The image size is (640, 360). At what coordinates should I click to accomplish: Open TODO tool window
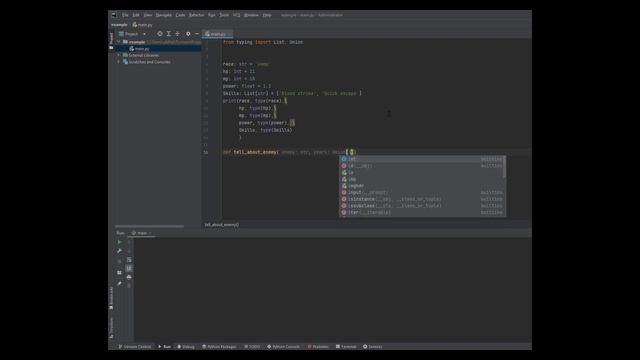click(x=252, y=347)
